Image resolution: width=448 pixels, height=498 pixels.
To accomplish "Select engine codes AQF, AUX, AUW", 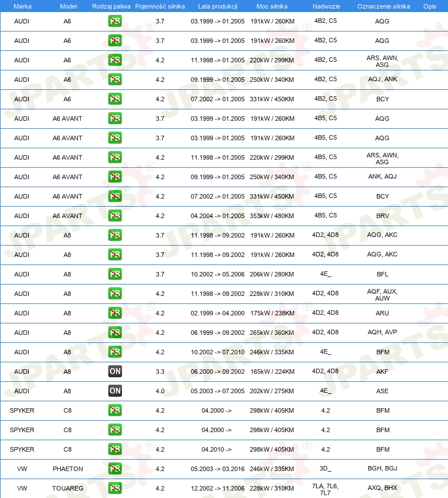I will (x=382, y=295).
